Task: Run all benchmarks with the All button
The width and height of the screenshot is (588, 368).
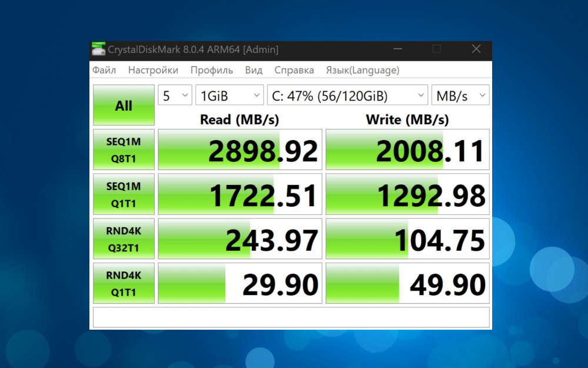Action: [x=123, y=105]
